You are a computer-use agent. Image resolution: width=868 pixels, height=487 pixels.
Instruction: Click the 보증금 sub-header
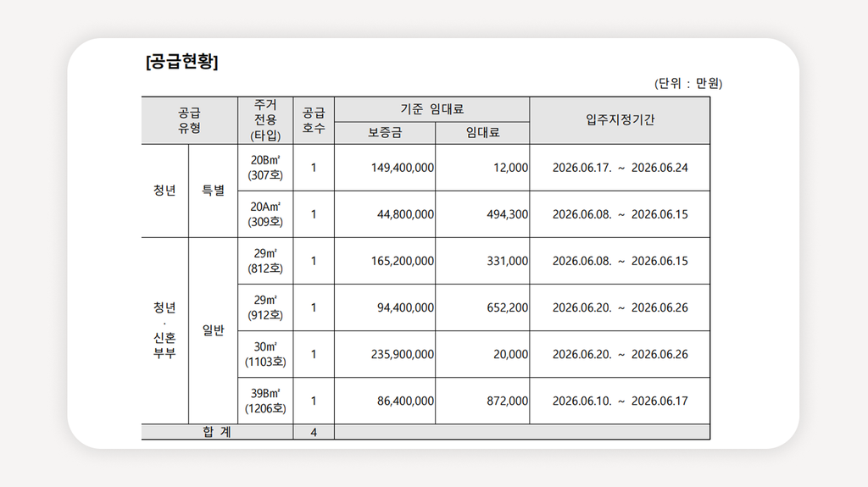coord(385,133)
